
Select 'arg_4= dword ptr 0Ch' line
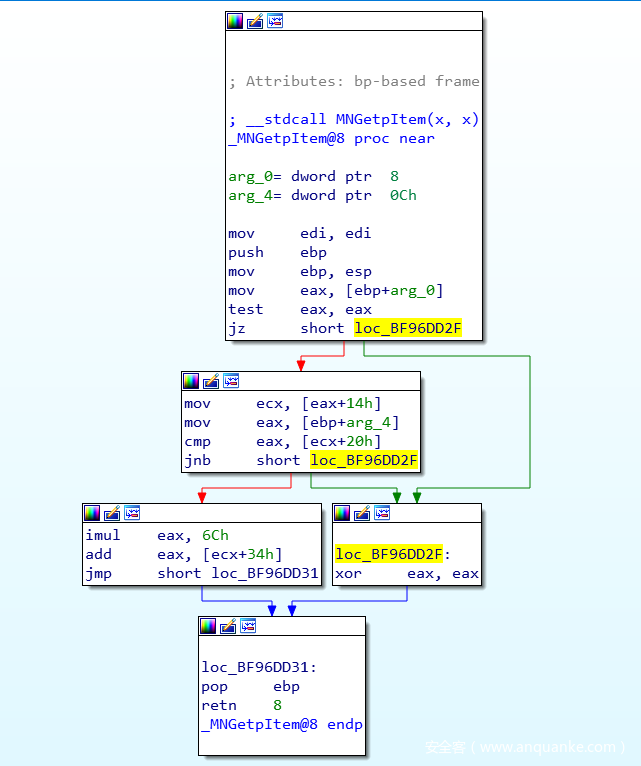coord(322,195)
